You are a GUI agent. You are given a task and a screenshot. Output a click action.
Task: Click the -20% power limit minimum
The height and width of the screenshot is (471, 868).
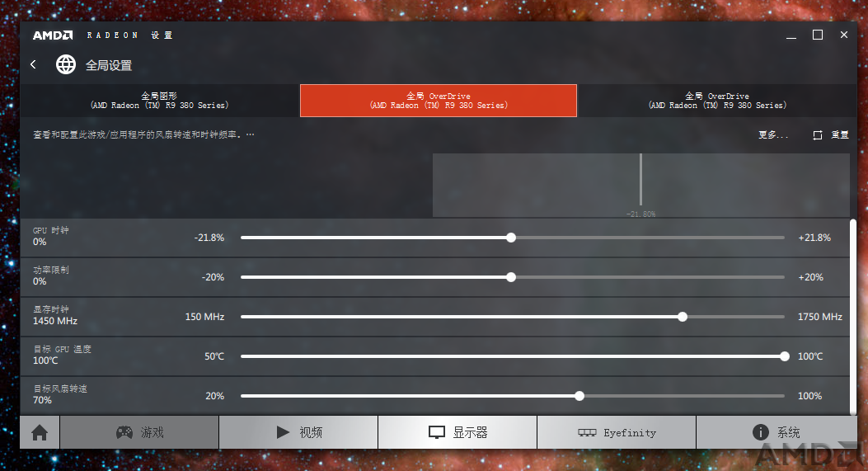(x=213, y=277)
